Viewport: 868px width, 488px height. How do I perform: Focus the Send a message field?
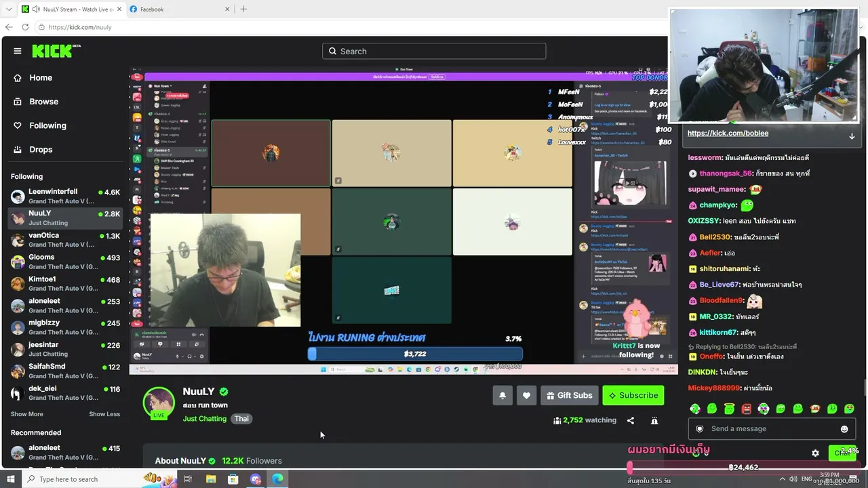(772, 428)
